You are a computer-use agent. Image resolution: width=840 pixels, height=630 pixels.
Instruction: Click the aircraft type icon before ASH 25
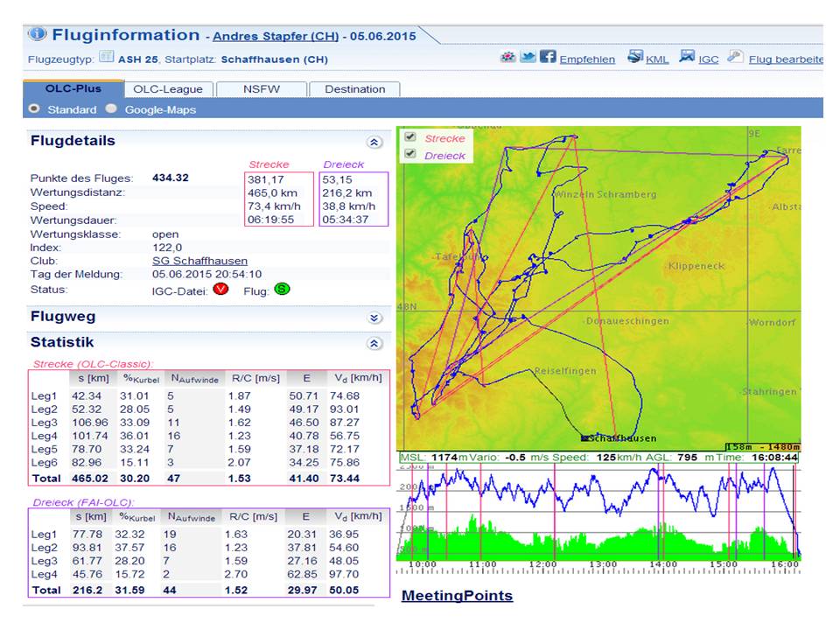coord(106,58)
